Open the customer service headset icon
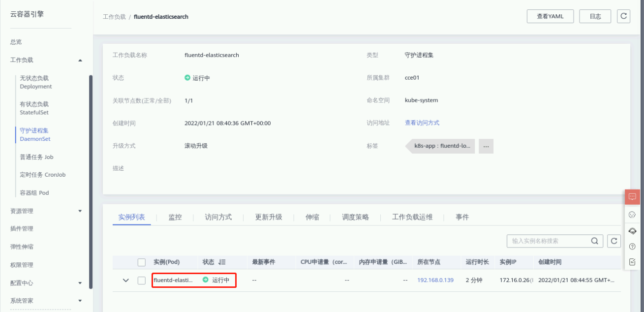The image size is (644, 312). pyautogui.click(x=632, y=231)
